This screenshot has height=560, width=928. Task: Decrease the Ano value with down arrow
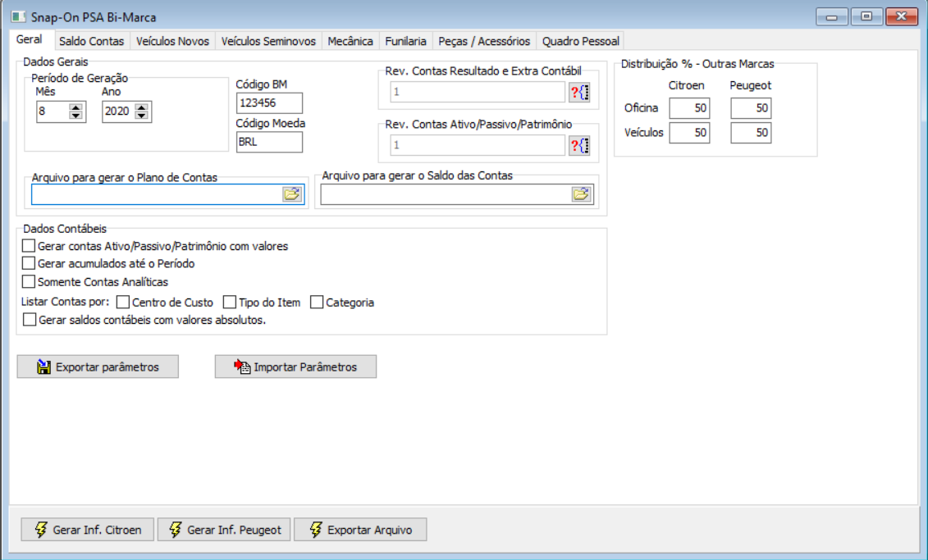(141, 116)
